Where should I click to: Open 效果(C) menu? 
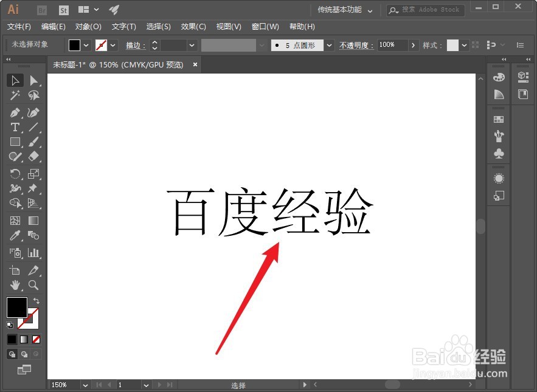tap(193, 27)
